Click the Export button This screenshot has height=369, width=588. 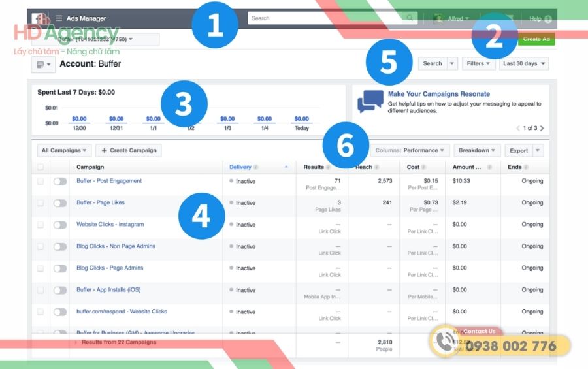(x=519, y=150)
